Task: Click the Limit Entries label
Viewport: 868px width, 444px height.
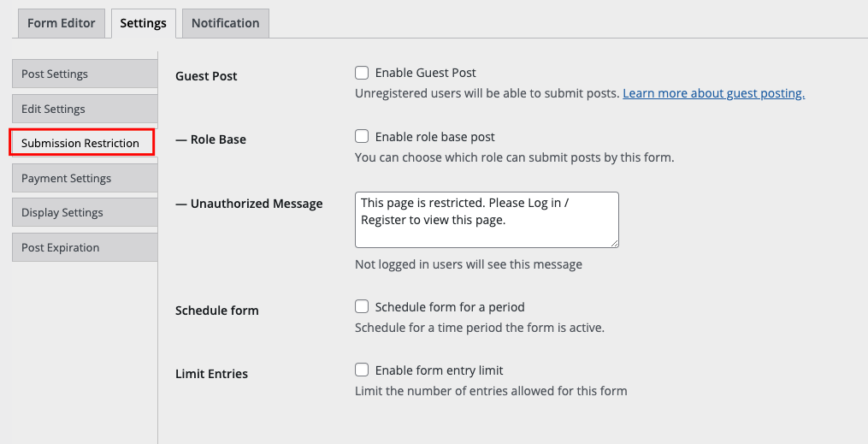Action: click(x=211, y=374)
